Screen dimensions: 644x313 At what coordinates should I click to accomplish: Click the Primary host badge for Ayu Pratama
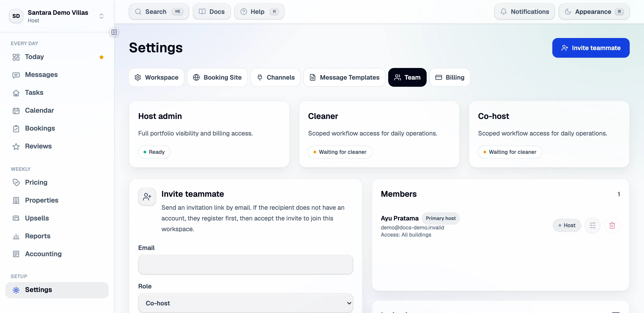coord(441,218)
